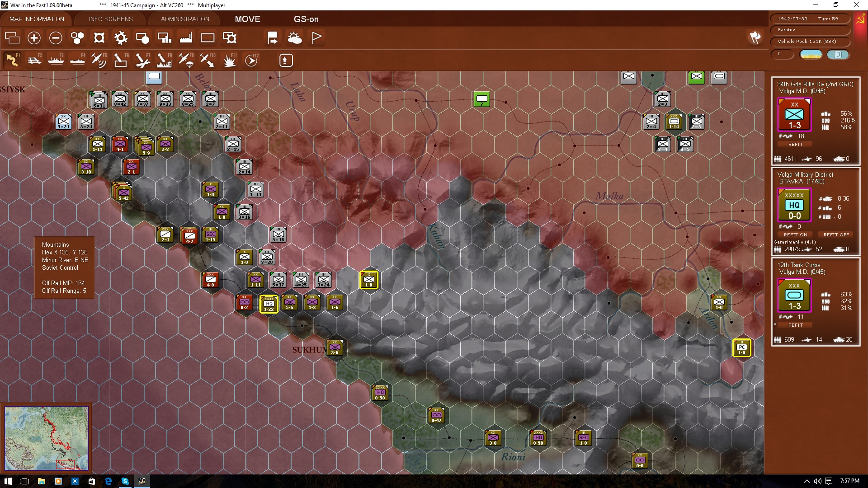Click the fort level display icon
This screenshot has width=868, height=488.
(x=99, y=38)
